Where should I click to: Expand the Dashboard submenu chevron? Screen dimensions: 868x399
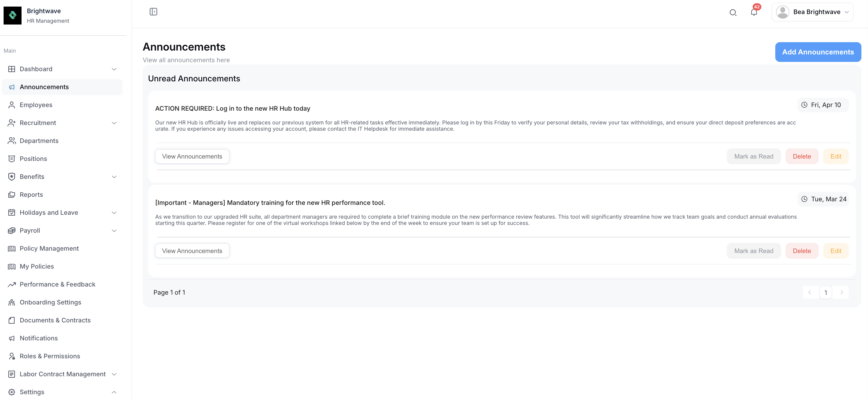(x=114, y=69)
